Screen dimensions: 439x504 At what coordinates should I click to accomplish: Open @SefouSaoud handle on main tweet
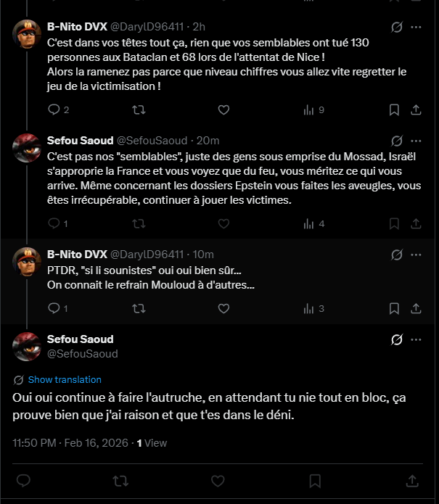click(82, 354)
